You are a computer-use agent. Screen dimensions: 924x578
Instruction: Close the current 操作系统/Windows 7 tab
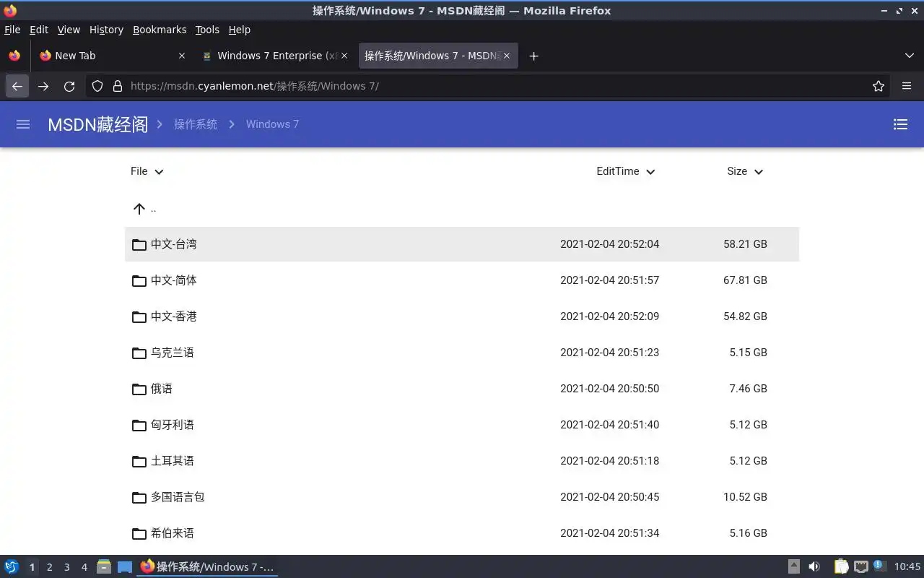pos(506,56)
